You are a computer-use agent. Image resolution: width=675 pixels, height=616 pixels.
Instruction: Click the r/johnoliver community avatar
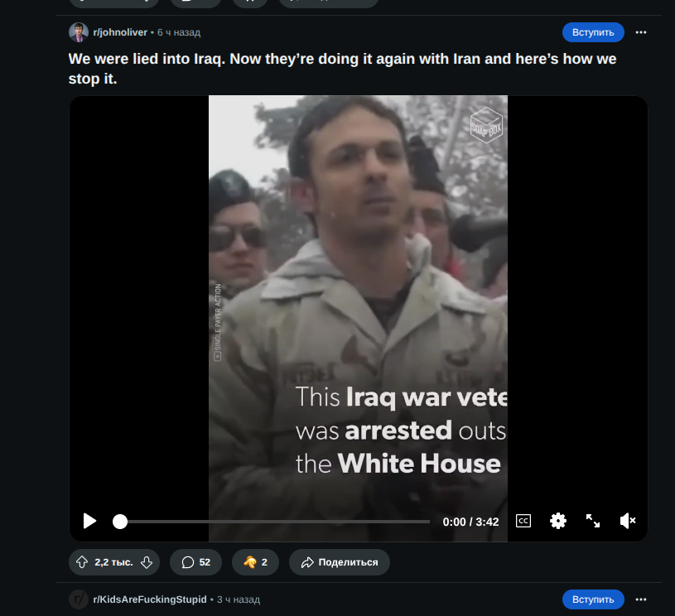[x=79, y=32]
